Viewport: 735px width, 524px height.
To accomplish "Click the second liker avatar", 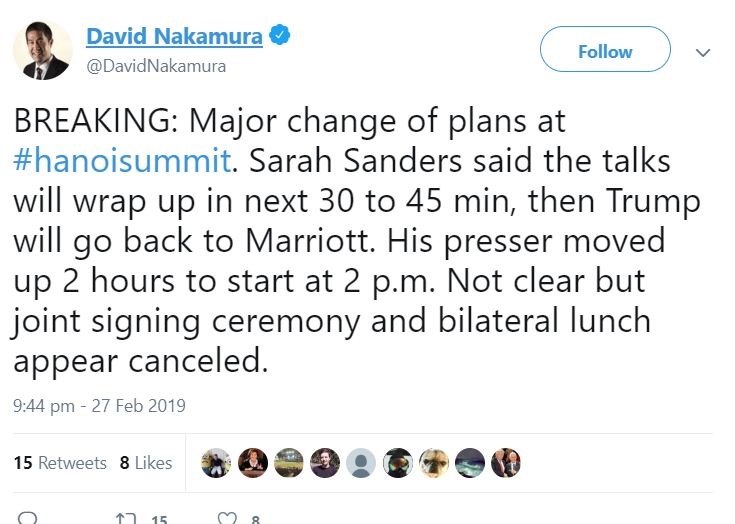I will (x=253, y=462).
